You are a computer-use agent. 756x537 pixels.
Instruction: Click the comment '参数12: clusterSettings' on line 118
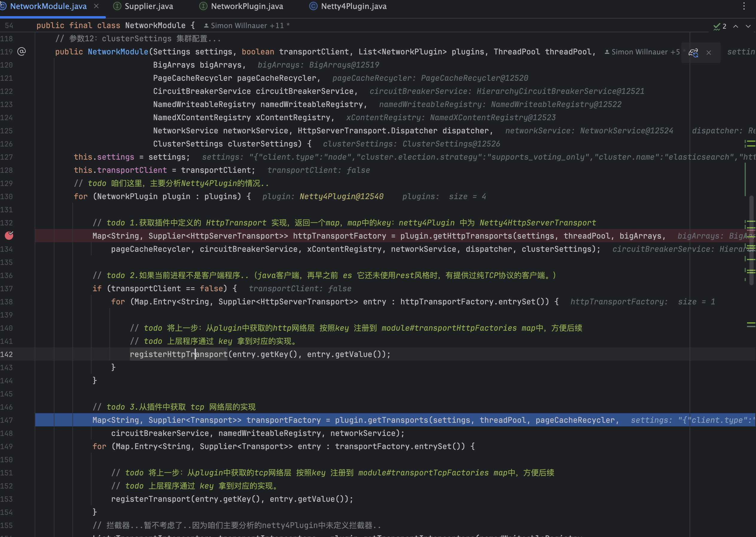tap(138, 39)
